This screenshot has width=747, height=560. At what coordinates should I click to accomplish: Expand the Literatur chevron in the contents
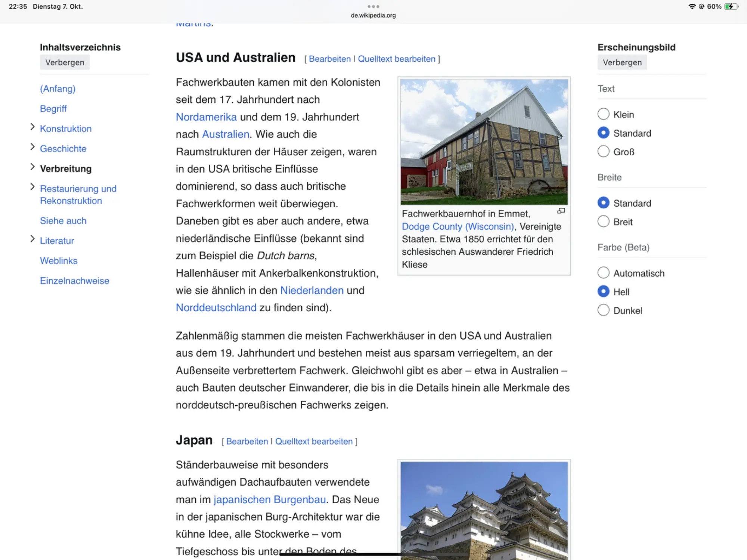[32, 239]
